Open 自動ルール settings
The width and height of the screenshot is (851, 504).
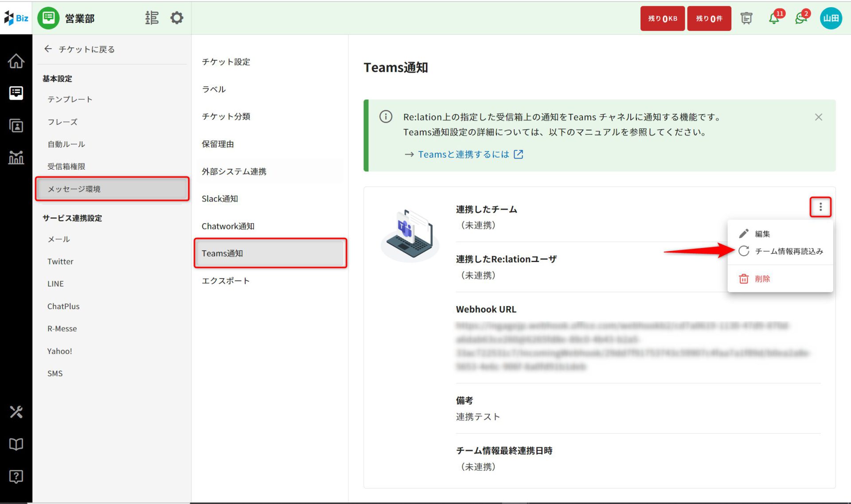[66, 144]
